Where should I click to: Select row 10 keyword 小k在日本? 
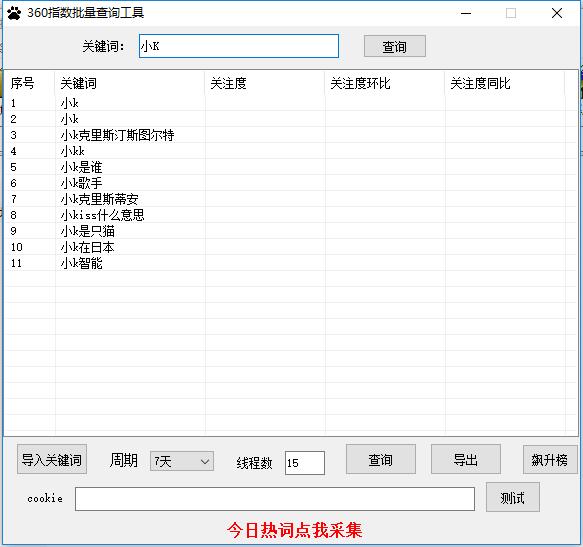click(x=88, y=247)
